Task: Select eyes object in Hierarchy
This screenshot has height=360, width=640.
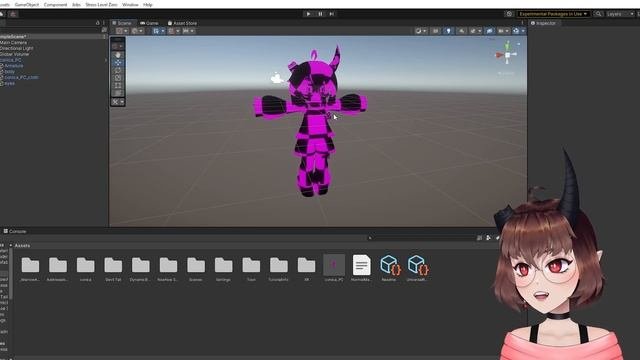Action: 9,83
